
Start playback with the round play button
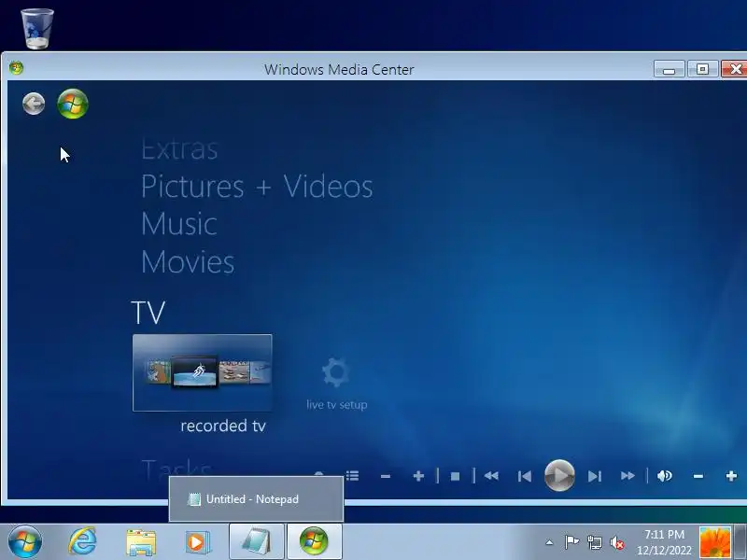click(x=559, y=476)
